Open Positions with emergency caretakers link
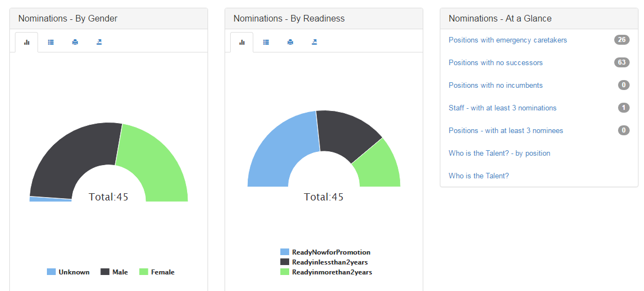Viewport: 644px width, 291px height. coord(508,40)
